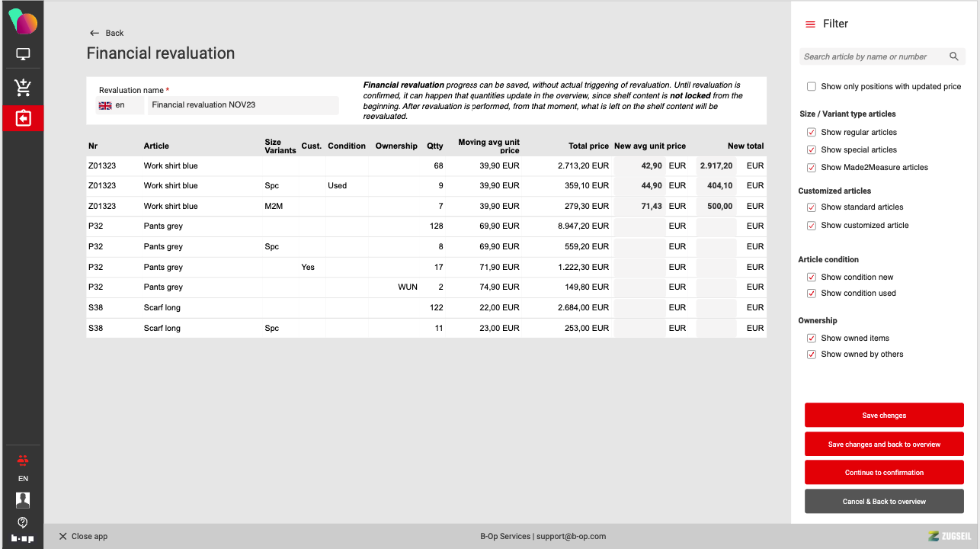Image resolution: width=980 pixels, height=549 pixels.
Task: Click the red filter menu hamburger icon
Action: coord(810,24)
